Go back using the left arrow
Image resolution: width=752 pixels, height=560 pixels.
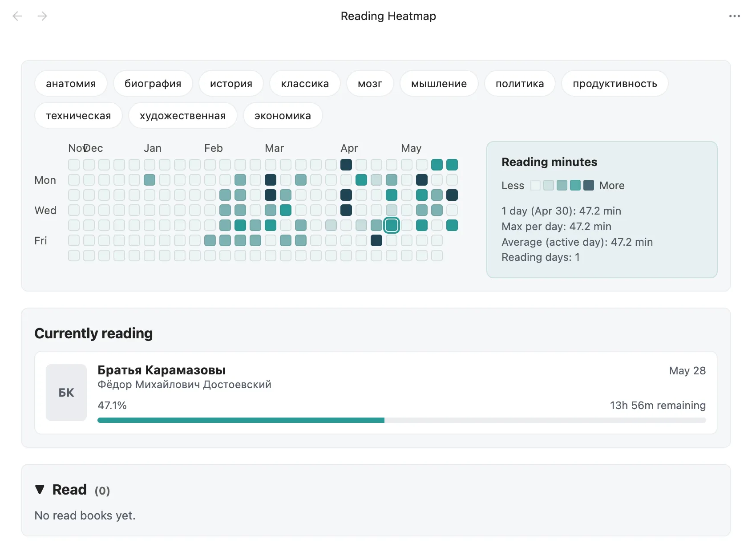(x=17, y=16)
